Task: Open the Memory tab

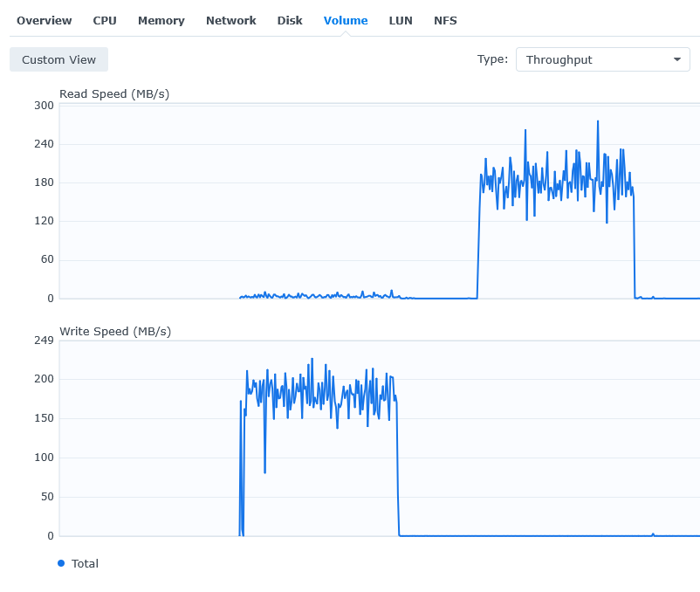Action: click(161, 21)
